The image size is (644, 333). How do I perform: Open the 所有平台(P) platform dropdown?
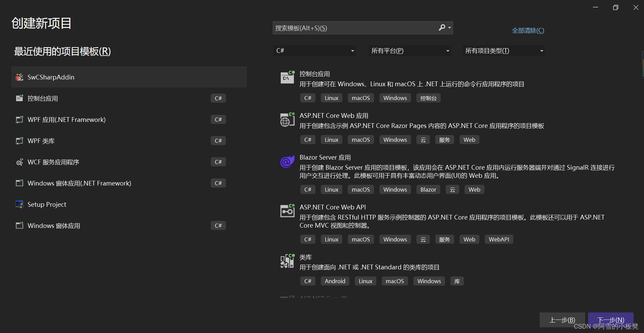click(410, 51)
